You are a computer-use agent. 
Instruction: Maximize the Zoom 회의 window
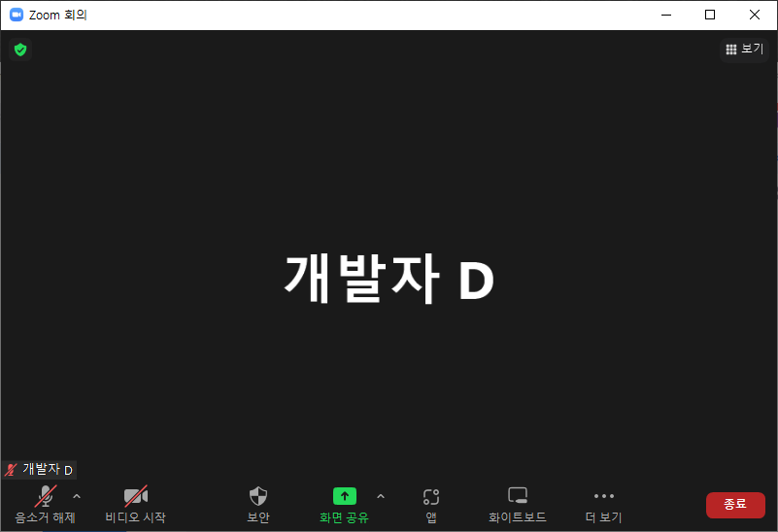710,15
